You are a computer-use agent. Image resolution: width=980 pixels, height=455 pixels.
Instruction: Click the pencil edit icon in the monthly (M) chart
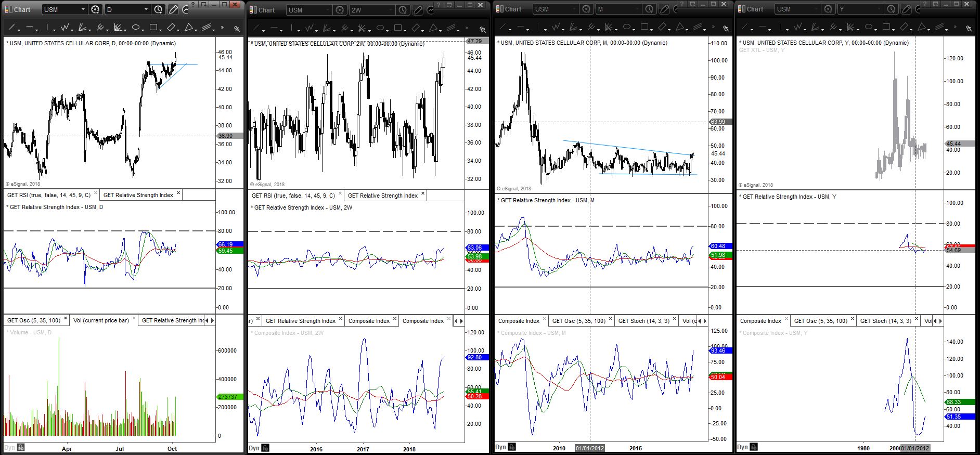(x=664, y=9)
